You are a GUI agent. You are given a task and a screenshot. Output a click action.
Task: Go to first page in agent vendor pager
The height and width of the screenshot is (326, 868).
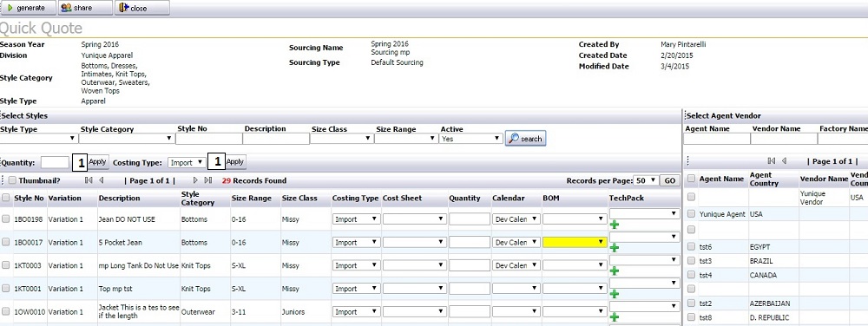point(771,161)
